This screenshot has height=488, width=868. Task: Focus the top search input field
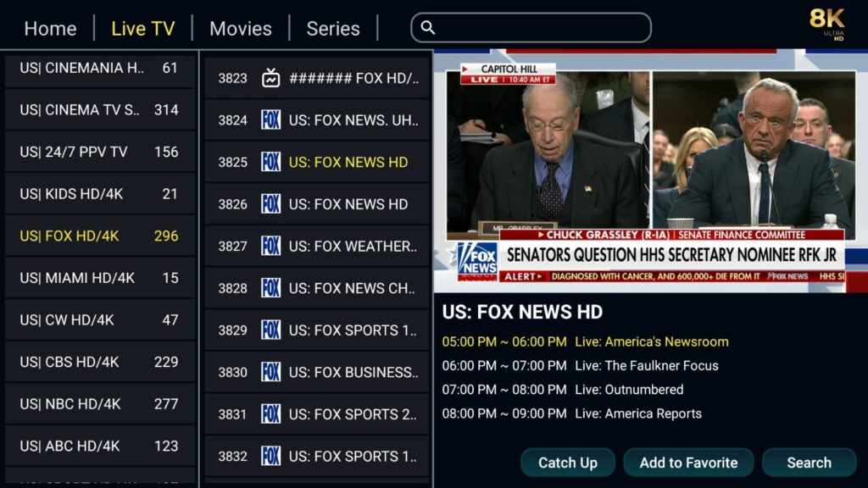click(x=531, y=28)
